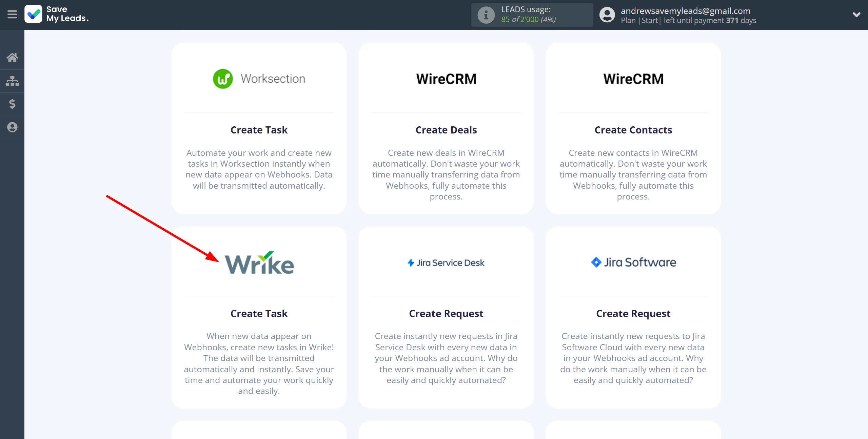The width and height of the screenshot is (868, 439).
Task: Click the Create Deals description text
Action: pos(446,175)
